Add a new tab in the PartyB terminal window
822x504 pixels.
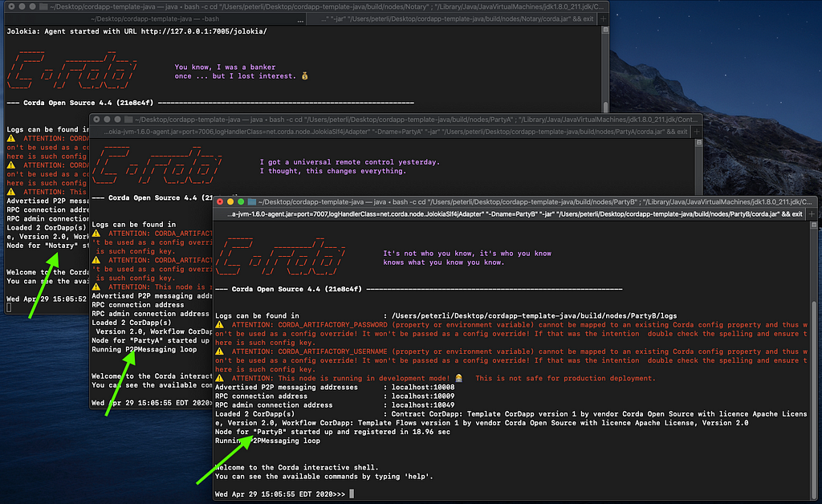(812, 213)
